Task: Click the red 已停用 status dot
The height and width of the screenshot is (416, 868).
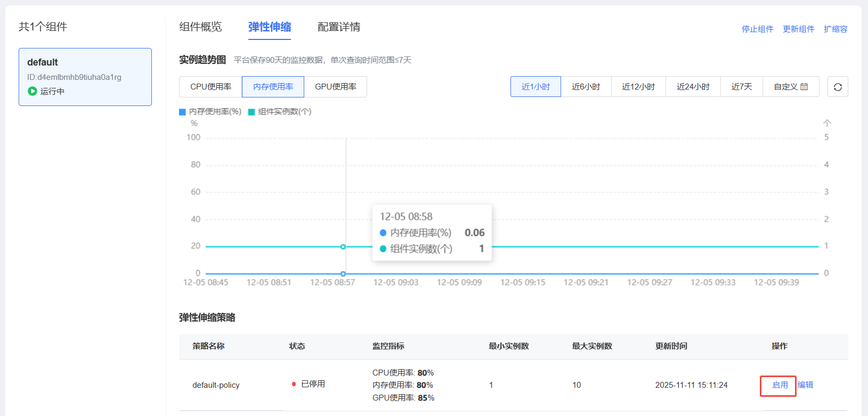Action: (294, 384)
